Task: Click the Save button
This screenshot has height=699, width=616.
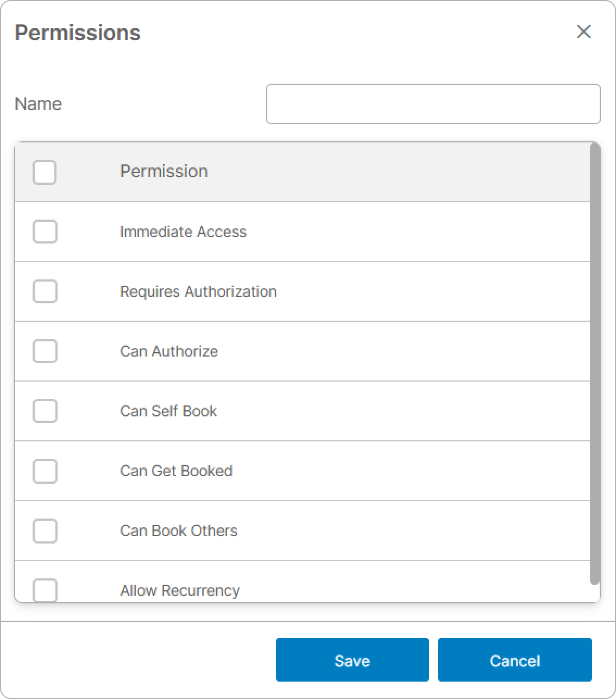Action: [352, 660]
